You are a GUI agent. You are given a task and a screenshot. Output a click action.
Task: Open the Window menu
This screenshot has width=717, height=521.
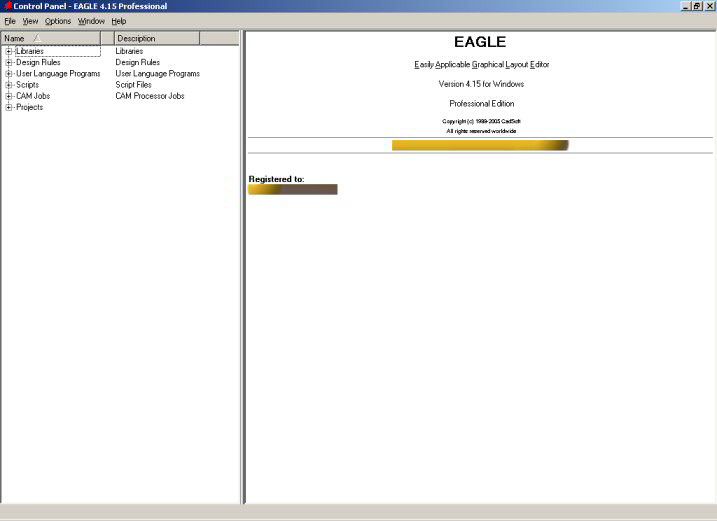point(91,21)
